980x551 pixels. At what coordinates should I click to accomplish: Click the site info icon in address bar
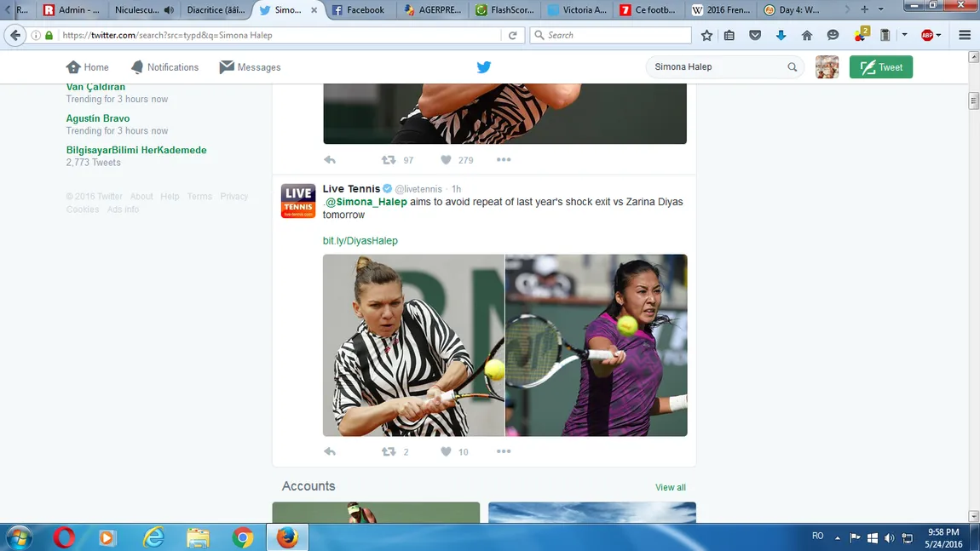pyautogui.click(x=36, y=35)
